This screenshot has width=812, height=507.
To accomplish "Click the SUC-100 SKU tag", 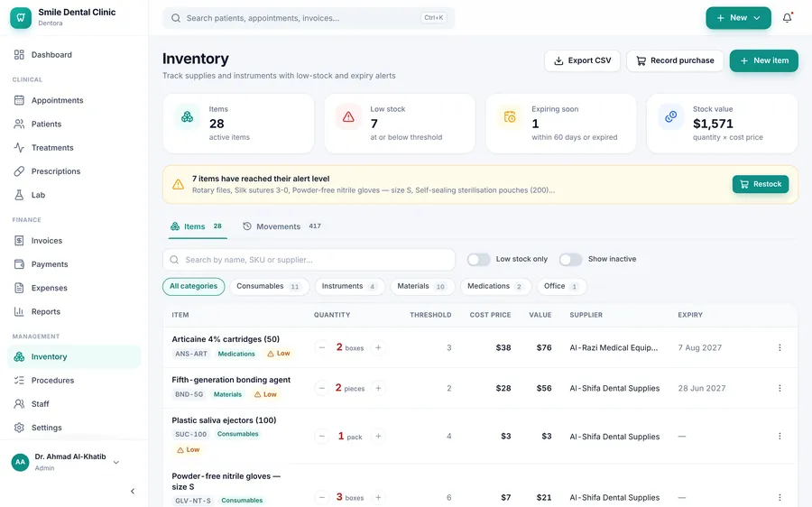I will 190,435.
